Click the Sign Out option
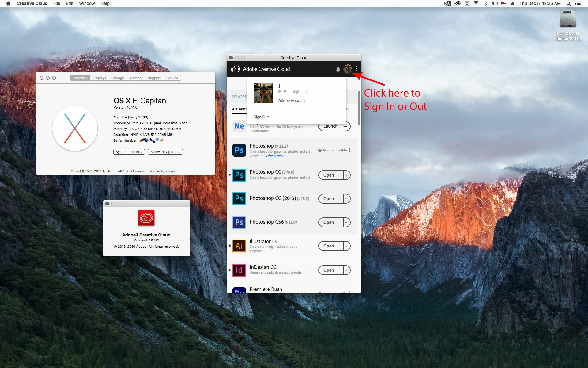 click(261, 117)
